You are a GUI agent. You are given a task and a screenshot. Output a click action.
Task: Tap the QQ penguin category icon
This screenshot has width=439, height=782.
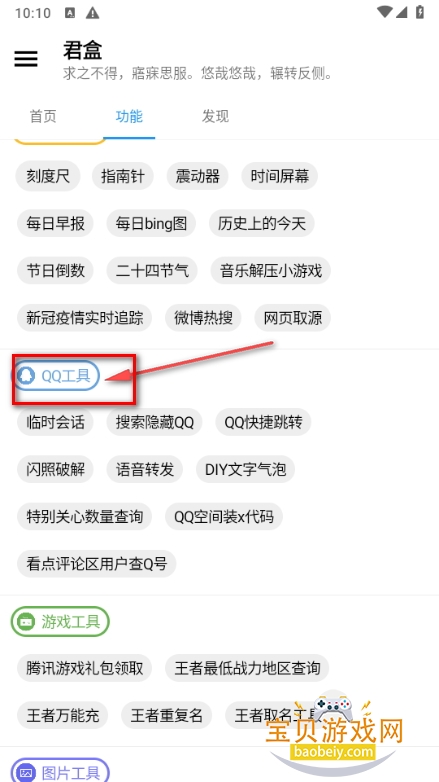25,376
